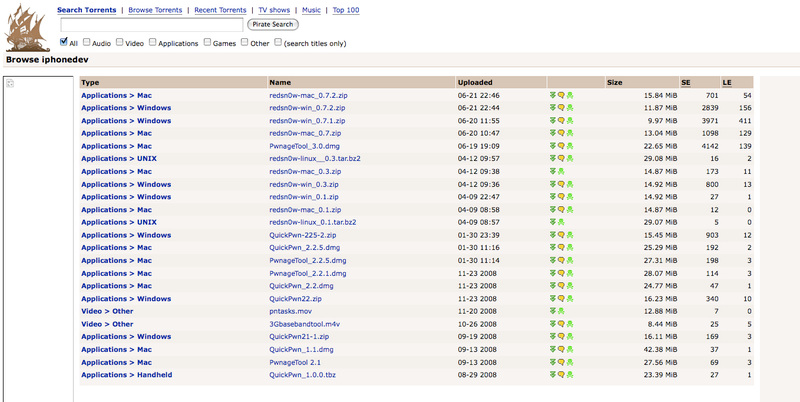This screenshot has height=402, width=800.
Task: Open comments bubble for PwnageTool_3.0.dmg
Action: 561,146
